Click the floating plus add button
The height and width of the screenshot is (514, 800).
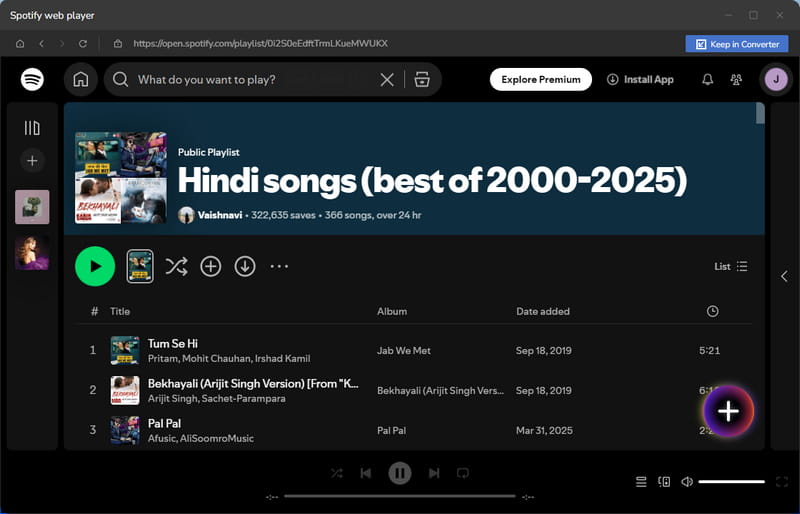(x=728, y=411)
